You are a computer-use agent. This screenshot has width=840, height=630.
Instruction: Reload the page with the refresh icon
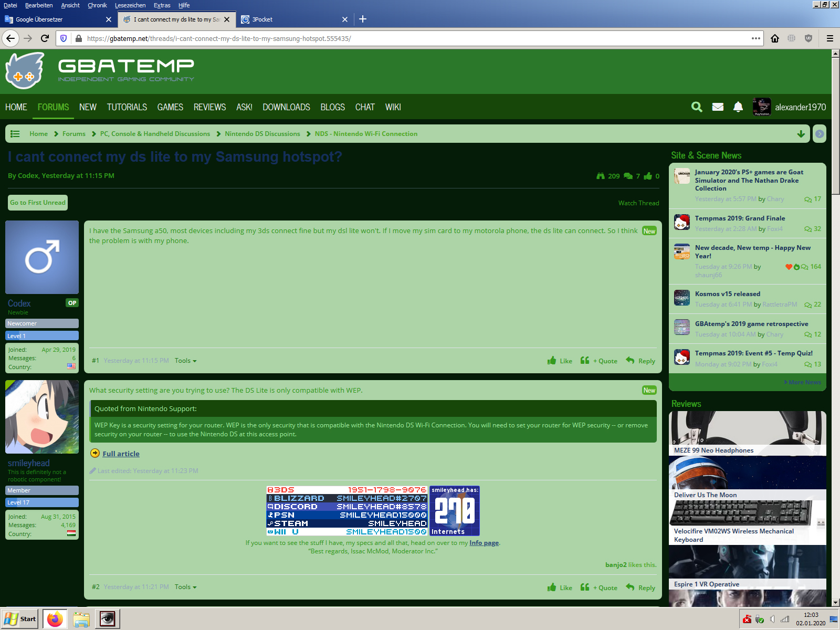pos(45,38)
